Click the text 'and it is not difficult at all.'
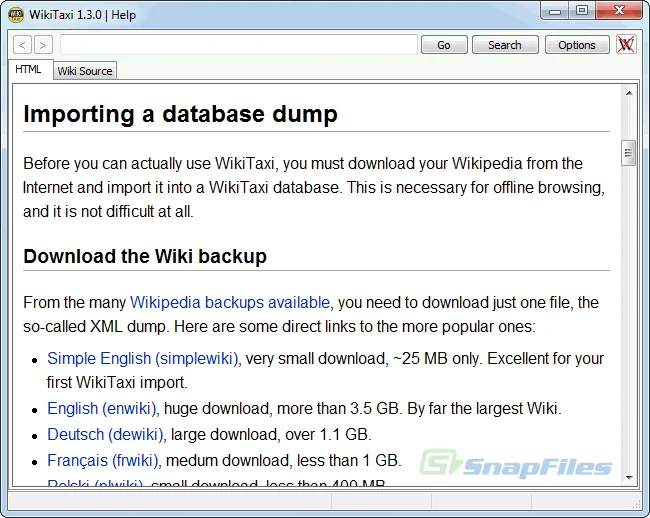The height and width of the screenshot is (518, 650). tap(108, 212)
